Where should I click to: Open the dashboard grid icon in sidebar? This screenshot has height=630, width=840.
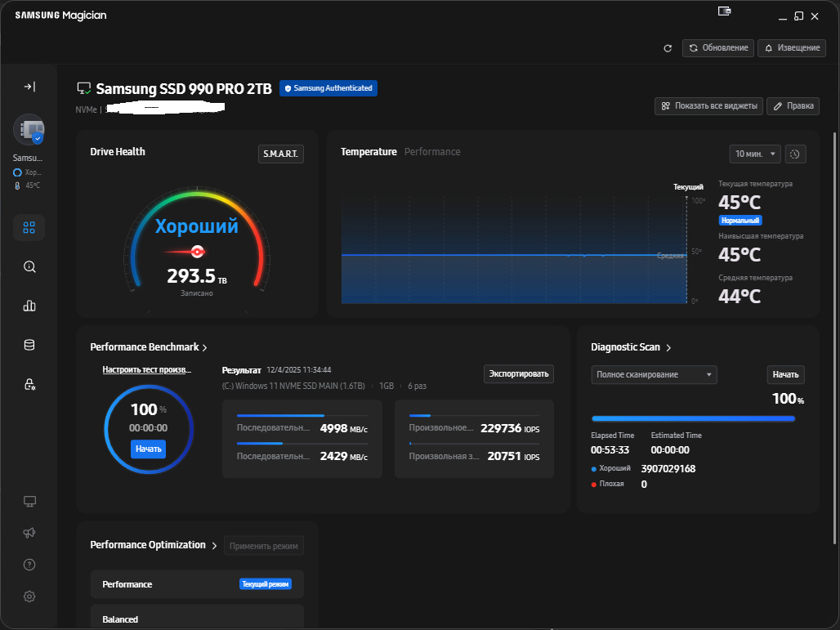pos(29,228)
